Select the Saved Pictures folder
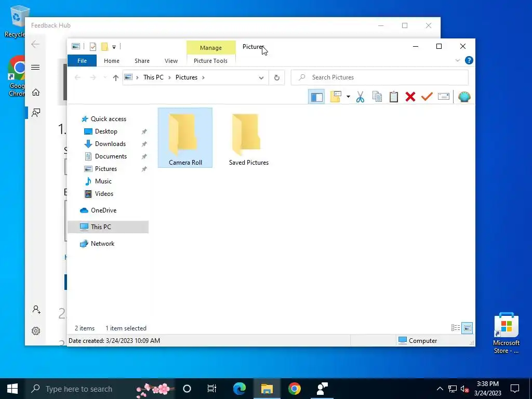 click(248, 138)
